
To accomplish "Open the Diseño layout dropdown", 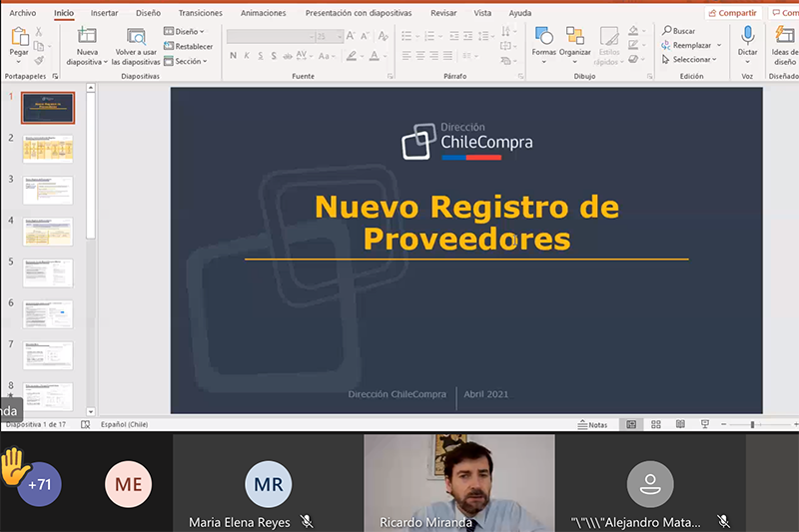I will 184,31.
